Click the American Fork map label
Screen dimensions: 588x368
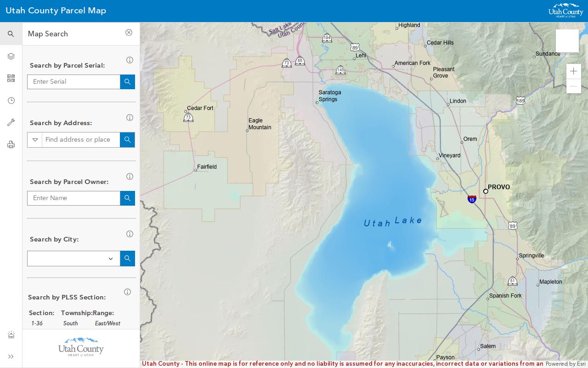(x=413, y=63)
